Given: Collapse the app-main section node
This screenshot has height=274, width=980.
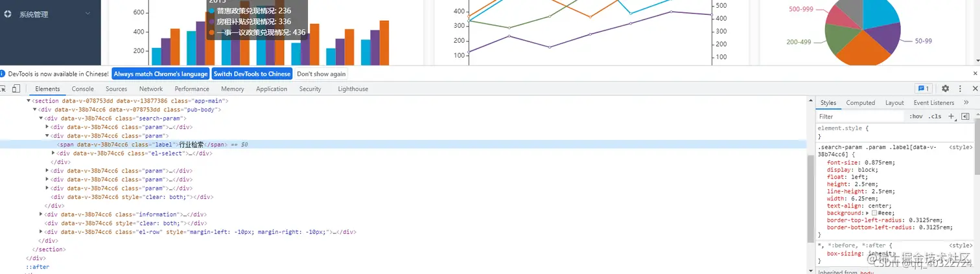Looking at the screenshot, I should (29, 101).
